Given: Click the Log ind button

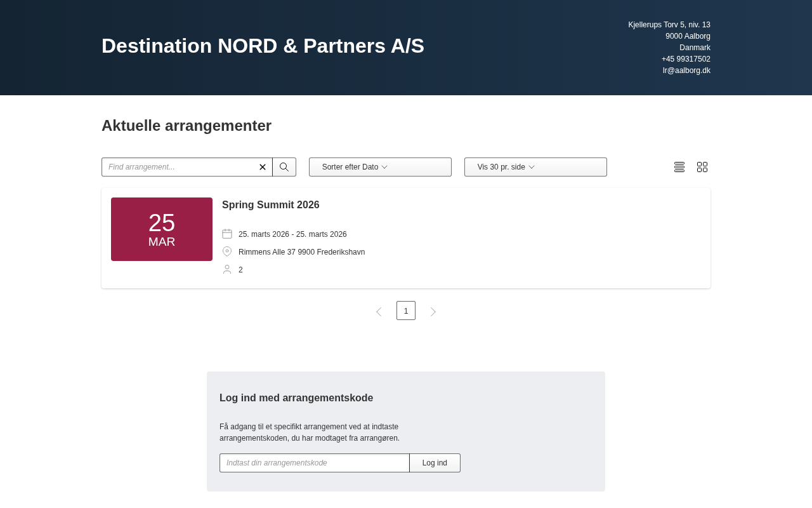Looking at the screenshot, I should click(x=435, y=463).
